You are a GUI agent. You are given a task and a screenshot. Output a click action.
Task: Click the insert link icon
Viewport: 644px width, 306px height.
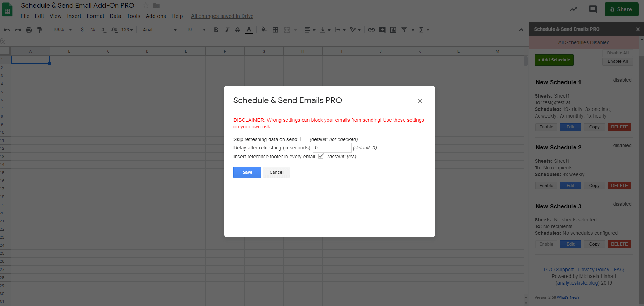point(371,30)
